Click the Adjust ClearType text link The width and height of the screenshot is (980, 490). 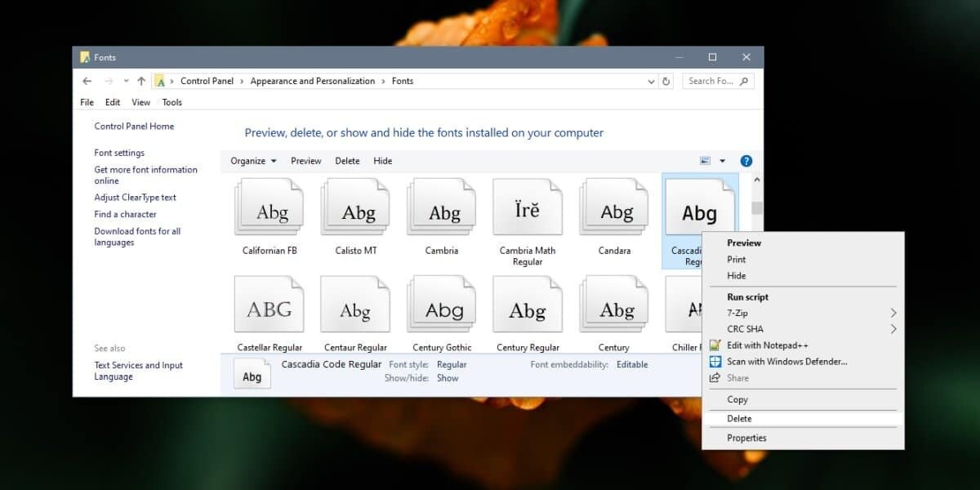(x=135, y=197)
